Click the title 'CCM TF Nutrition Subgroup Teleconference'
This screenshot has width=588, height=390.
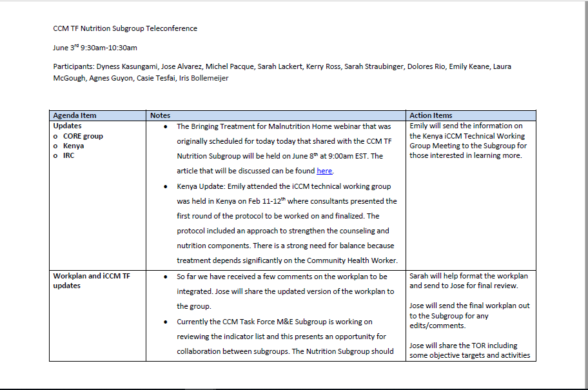[x=125, y=28]
